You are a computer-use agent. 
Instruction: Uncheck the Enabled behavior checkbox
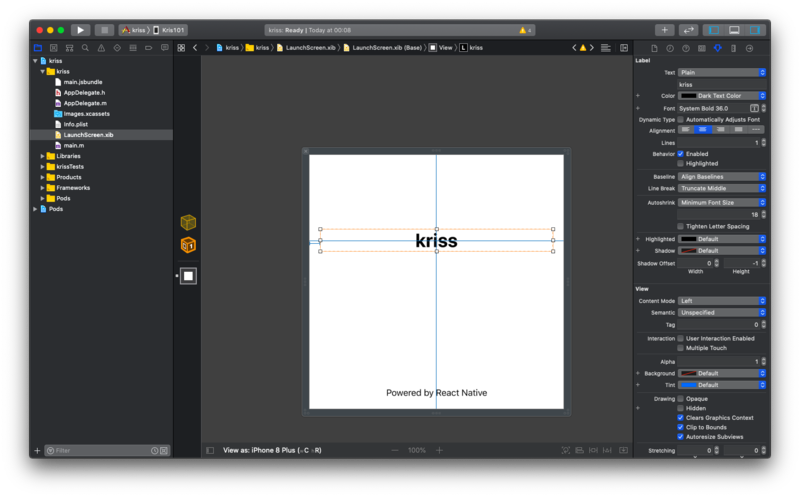pos(680,154)
